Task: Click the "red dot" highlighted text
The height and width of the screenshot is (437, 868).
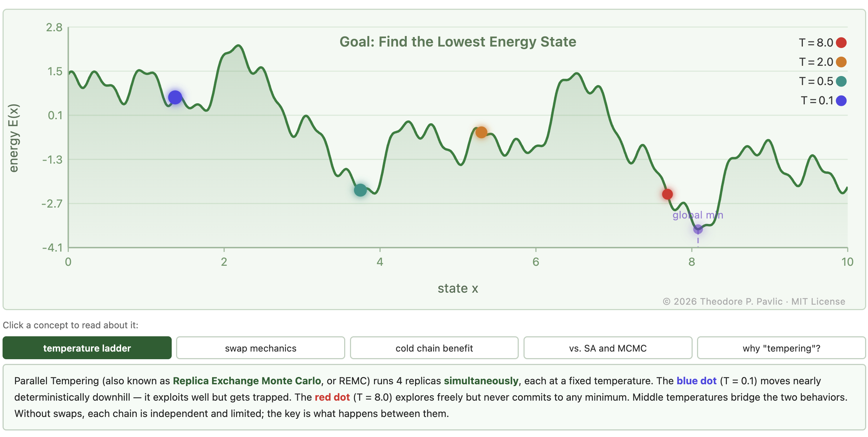Action: [x=332, y=397]
